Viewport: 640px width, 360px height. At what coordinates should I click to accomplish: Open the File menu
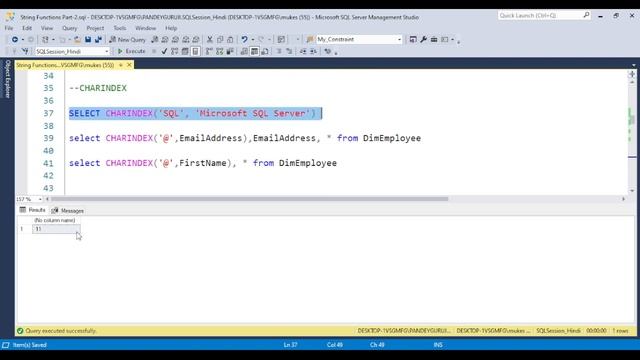(9, 28)
